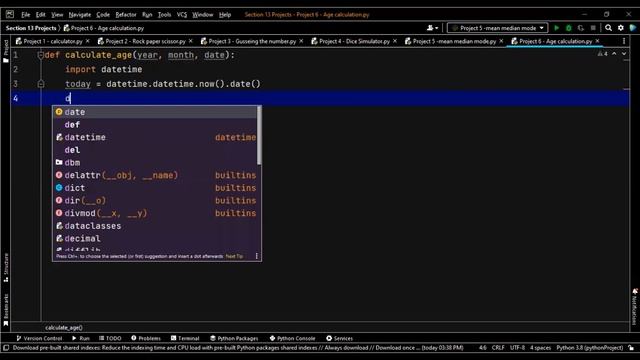Close the Project 1 - calculator.py tab
Viewport: 640px width, 360px height.
pyautogui.click(x=87, y=41)
